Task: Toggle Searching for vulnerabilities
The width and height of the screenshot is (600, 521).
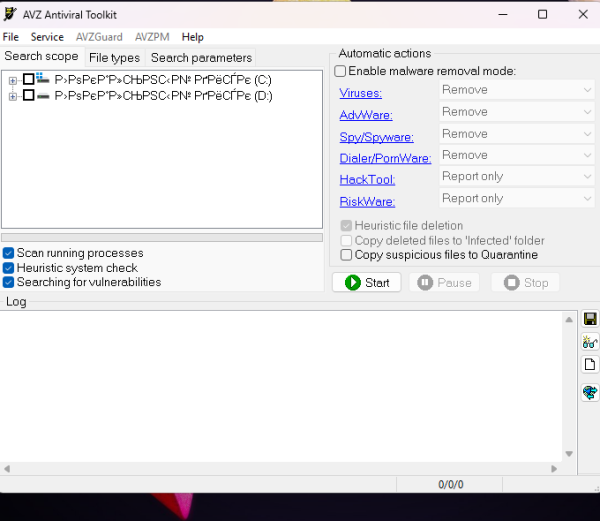Action: 8,282
